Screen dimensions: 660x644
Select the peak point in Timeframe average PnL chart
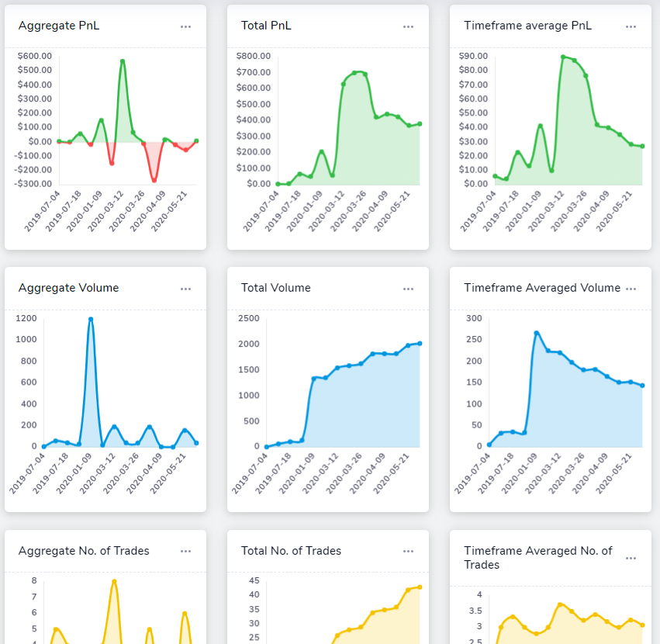[x=563, y=57]
